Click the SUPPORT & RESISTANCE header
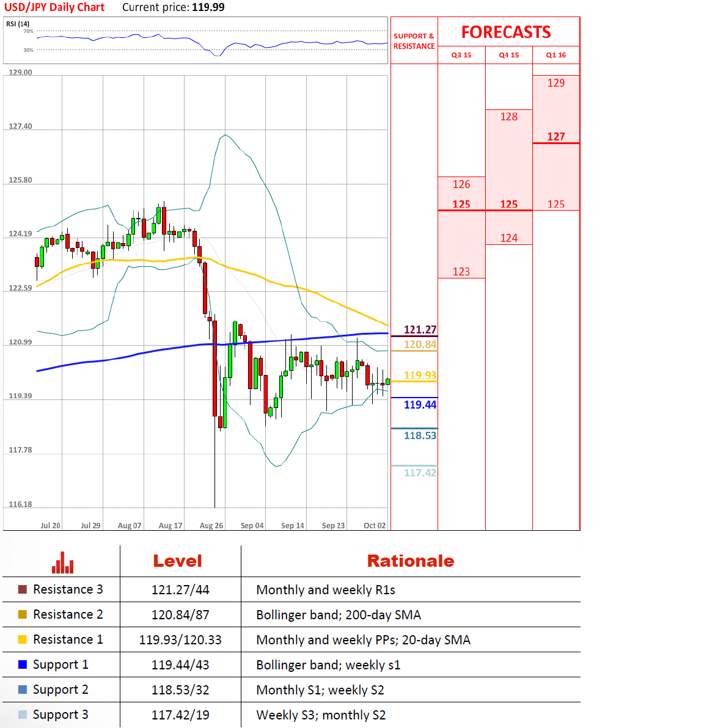The image size is (704, 728). (x=414, y=41)
